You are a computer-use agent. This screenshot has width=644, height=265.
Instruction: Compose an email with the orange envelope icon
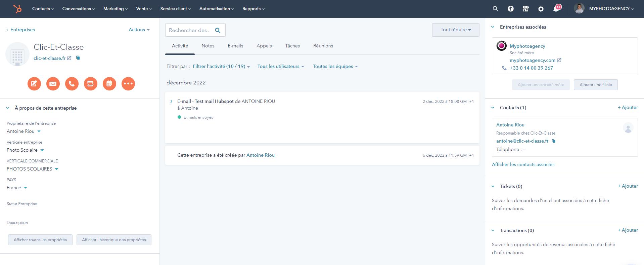click(x=53, y=84)
